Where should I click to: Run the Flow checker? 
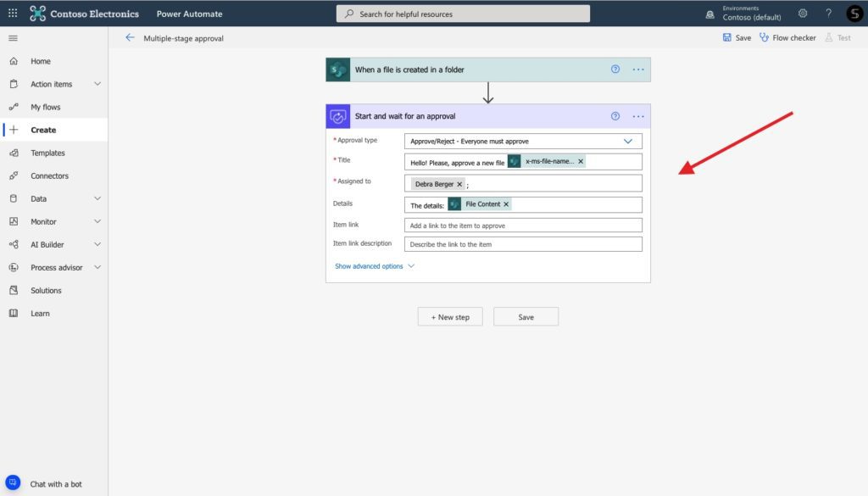(x=787, y=37)
